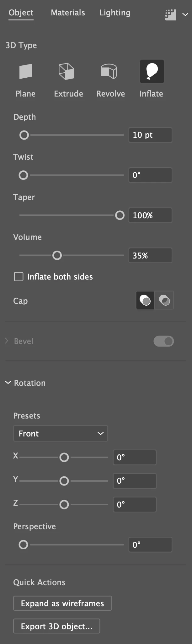Switch to the Materials tab
This screenshot has width=192, height=644.
click(x=68, y=13)
